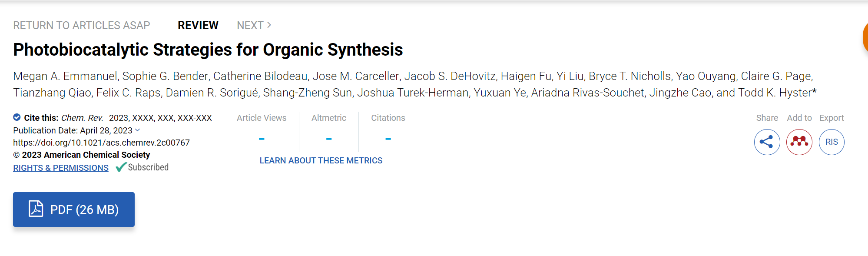This screenshot has width=868, height=256.
Task: View the Altmetric score
Action: [329, 139]
